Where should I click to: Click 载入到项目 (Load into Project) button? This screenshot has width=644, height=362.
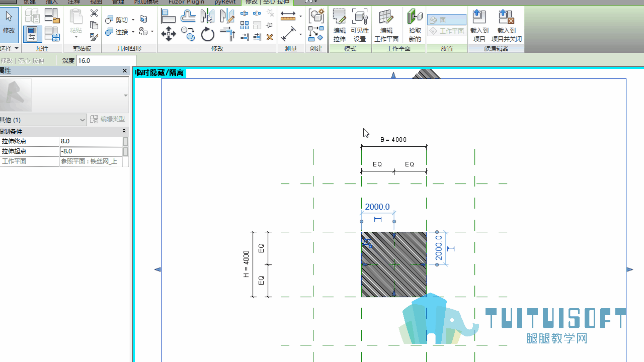click(479, 26)
